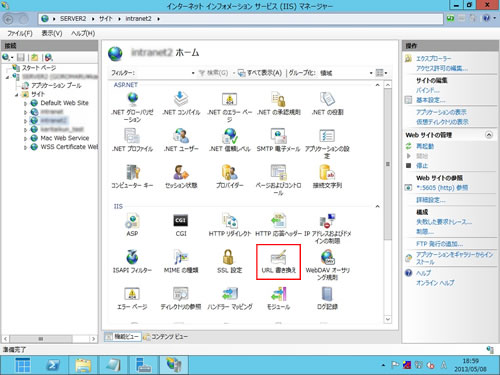Open the ASP feature icon
The image size is (500, 375).
pos(132,225)
